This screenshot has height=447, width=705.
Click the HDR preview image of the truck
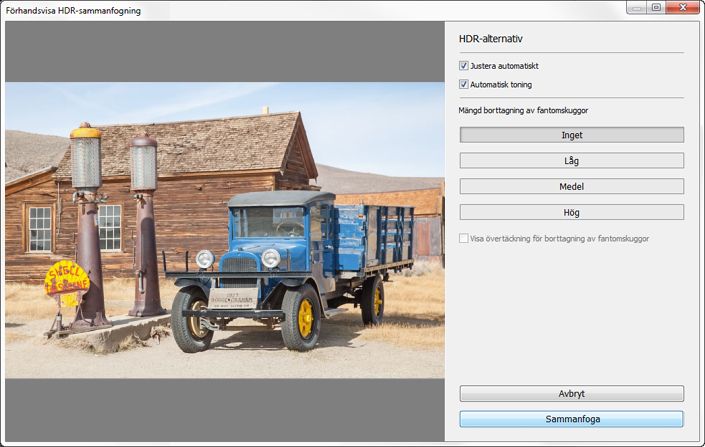(225, 230)
